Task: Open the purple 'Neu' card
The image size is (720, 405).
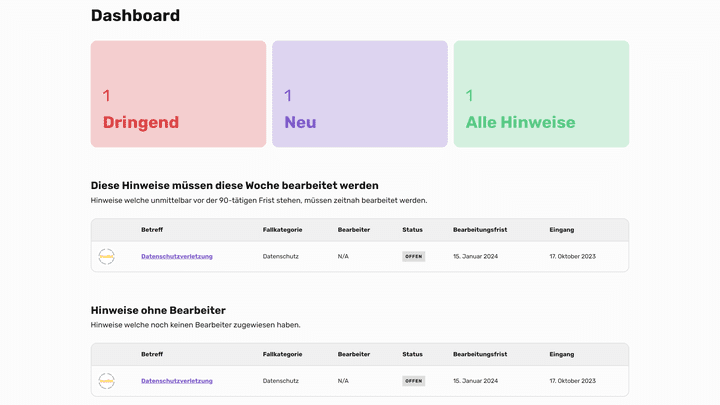Action: pos(359,94)
